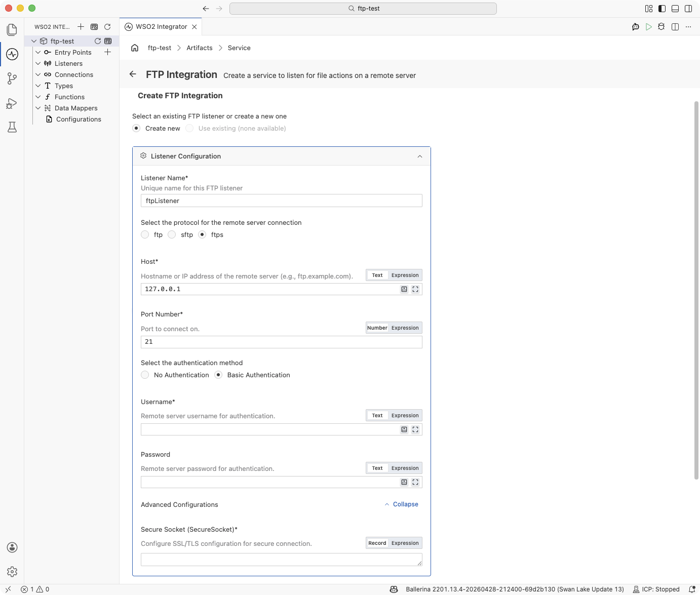Switch Host field to Expression mode
Screen dimensions: 700x595
[405, 275]
